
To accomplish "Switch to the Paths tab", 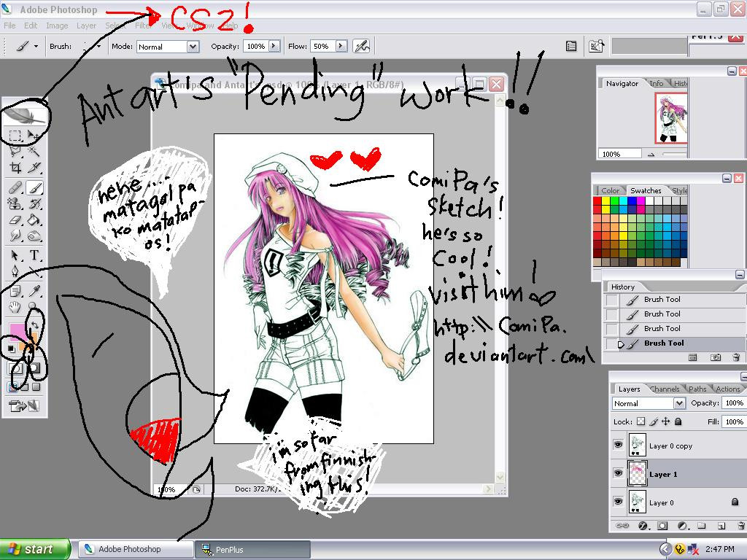I will point(697,389).
